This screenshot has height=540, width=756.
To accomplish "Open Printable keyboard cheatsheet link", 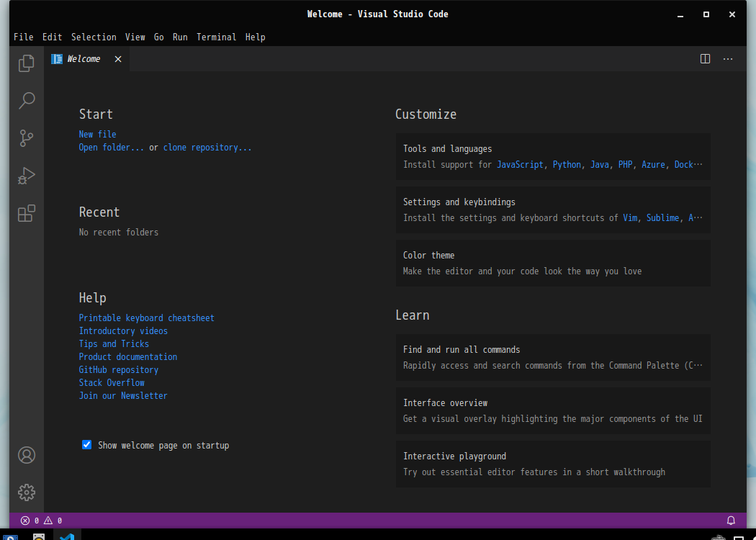I will 147,318.
